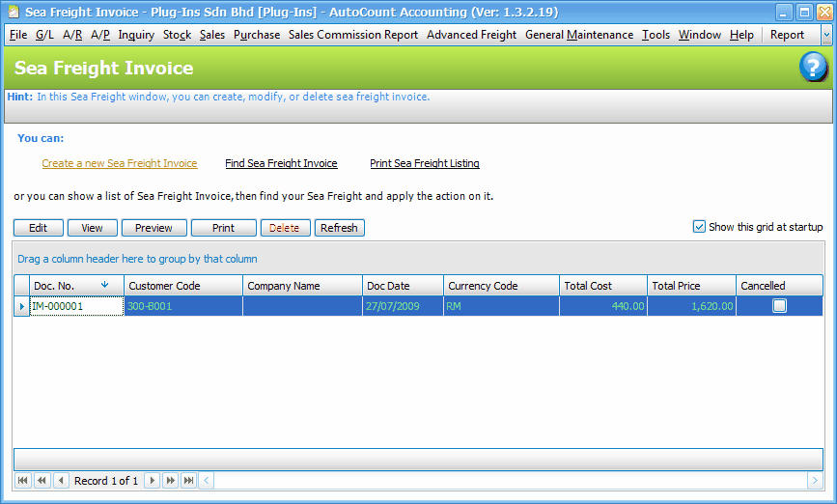Click the Edit button
Viewport: 837px width, 504px height.
coord(39,228)
